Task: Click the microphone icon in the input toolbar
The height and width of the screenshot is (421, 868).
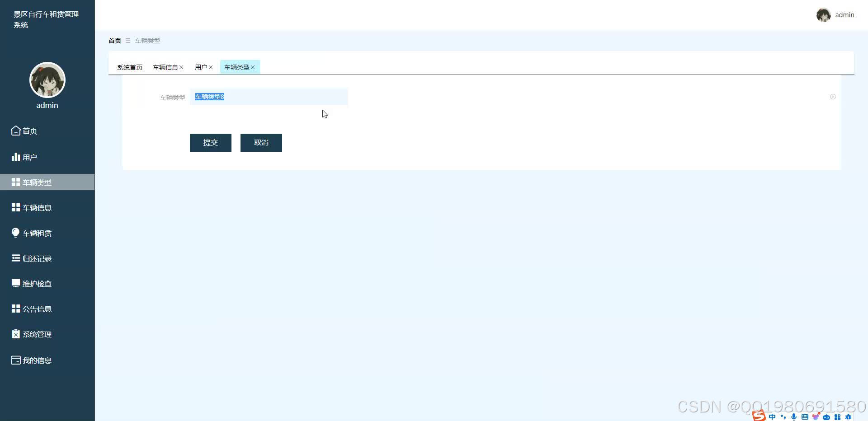Action: [x=794, y=417]
